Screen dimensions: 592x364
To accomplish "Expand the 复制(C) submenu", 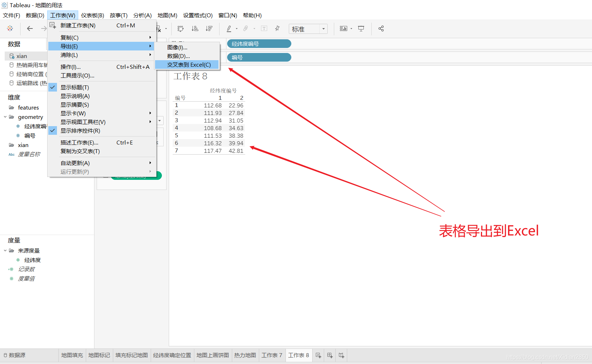I will [102, 37].
